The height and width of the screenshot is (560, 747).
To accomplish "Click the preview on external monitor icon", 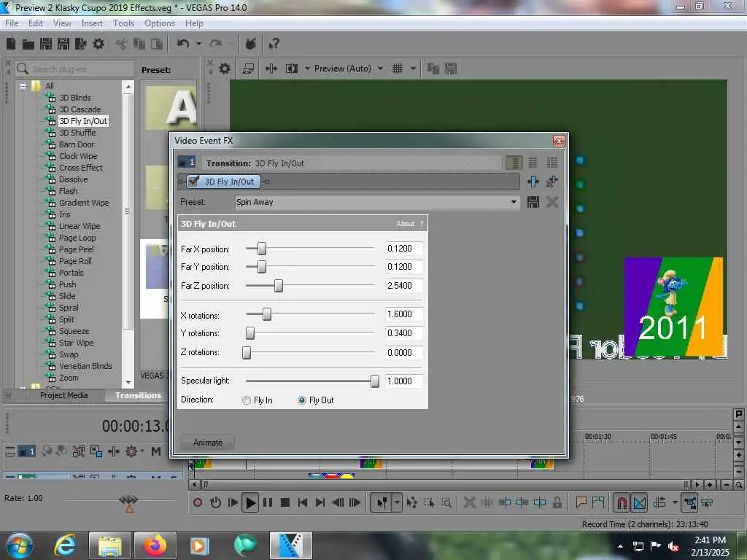I will [x=248, y=69].
